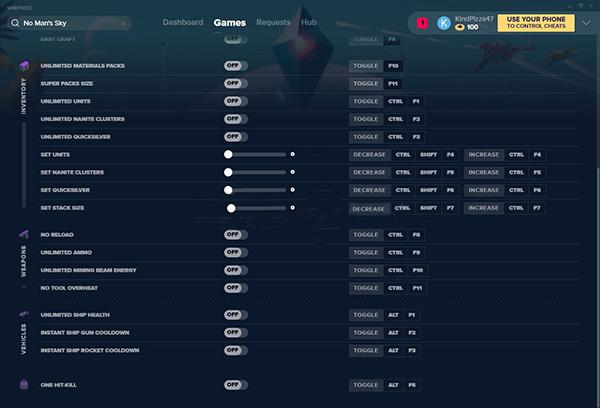
Task: Click Decrease button for Set Stack Size
Action: [368, 209]
